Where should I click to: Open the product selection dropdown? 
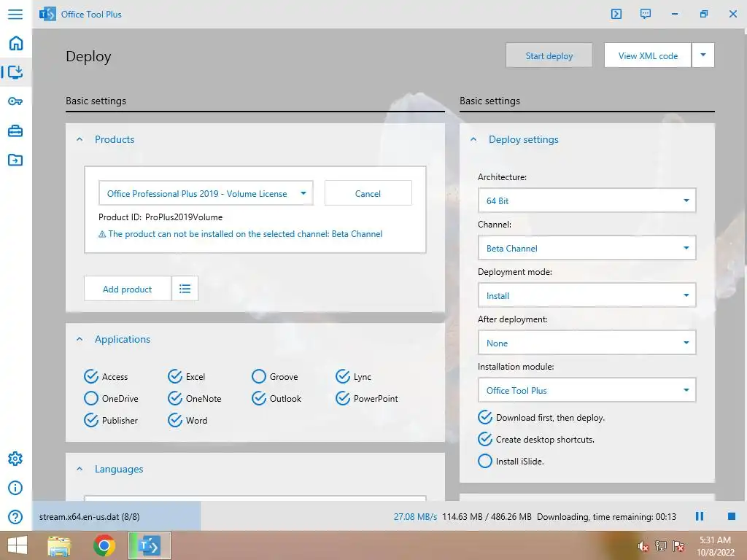[x=206, y=193]
